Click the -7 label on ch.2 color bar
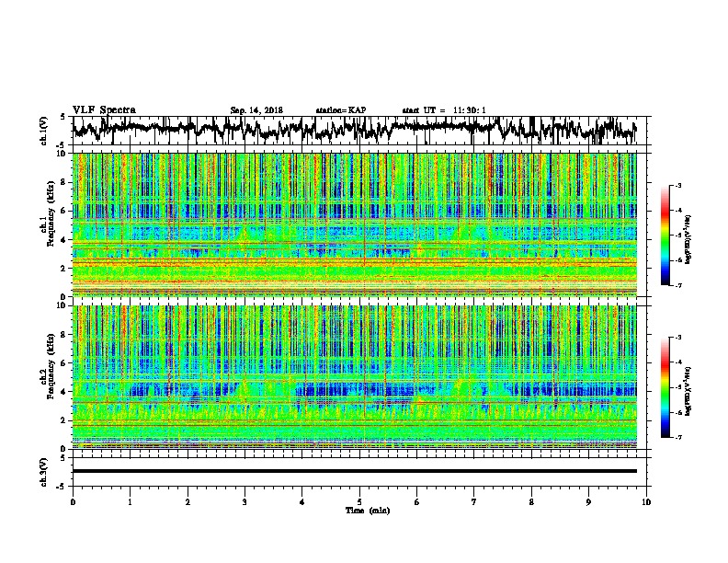 pos(678,437)
